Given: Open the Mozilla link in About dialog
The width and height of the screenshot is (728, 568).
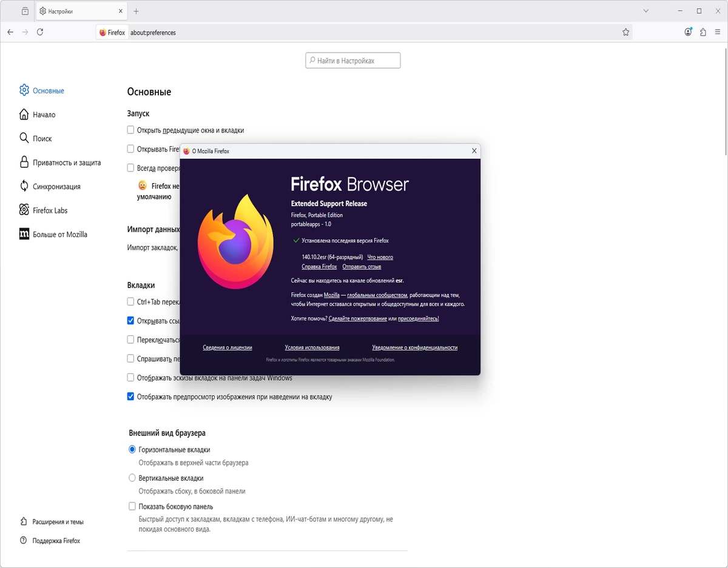Looking at the screenshot, I should click(x=332, y=295).
